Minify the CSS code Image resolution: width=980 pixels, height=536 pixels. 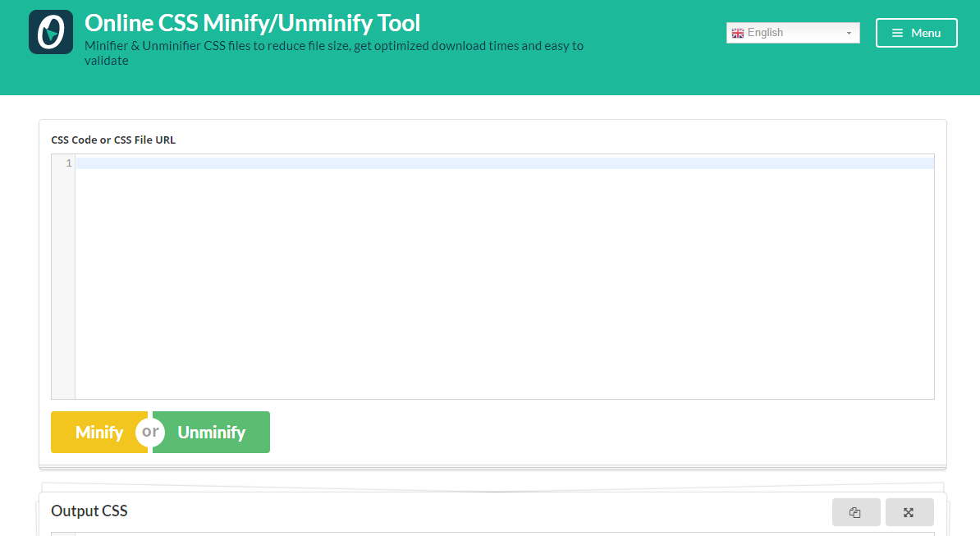99,432
